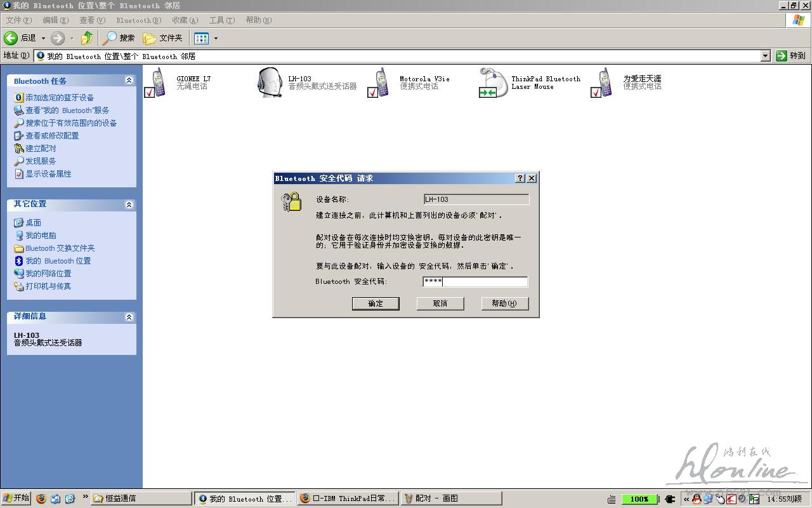
Task: Open 打印机与传真 link
Action: [48, 286]
